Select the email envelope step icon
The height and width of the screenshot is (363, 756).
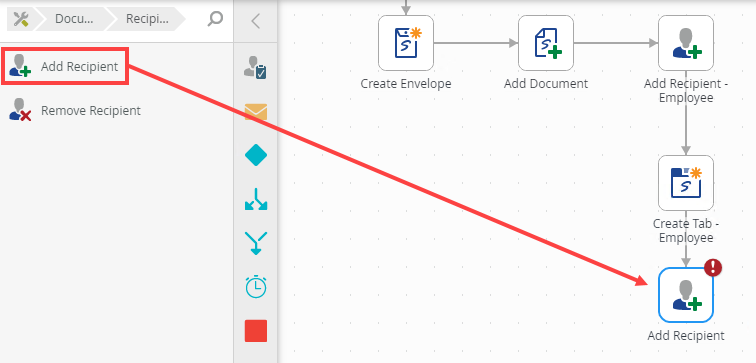pos(256,112)
